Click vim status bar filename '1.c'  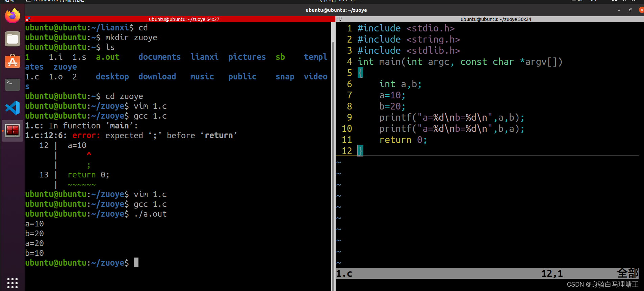click(x=344, y=273)
